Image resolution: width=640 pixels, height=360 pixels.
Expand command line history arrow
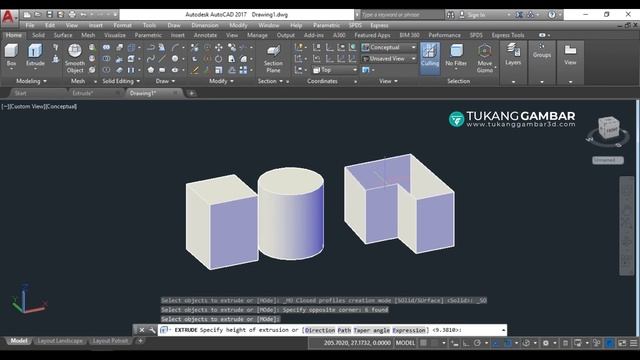pyautogui.click(x=503, y=330)
